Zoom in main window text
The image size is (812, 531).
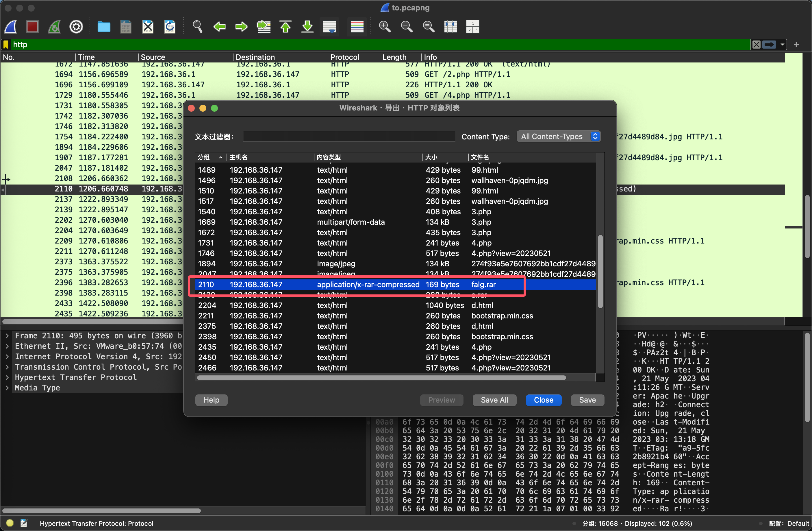[385, 27]
